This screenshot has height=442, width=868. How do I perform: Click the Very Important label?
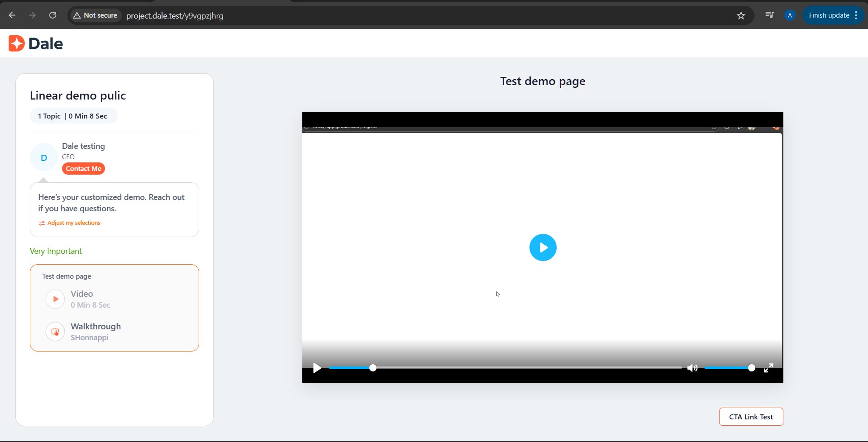[x=56, y=251]
